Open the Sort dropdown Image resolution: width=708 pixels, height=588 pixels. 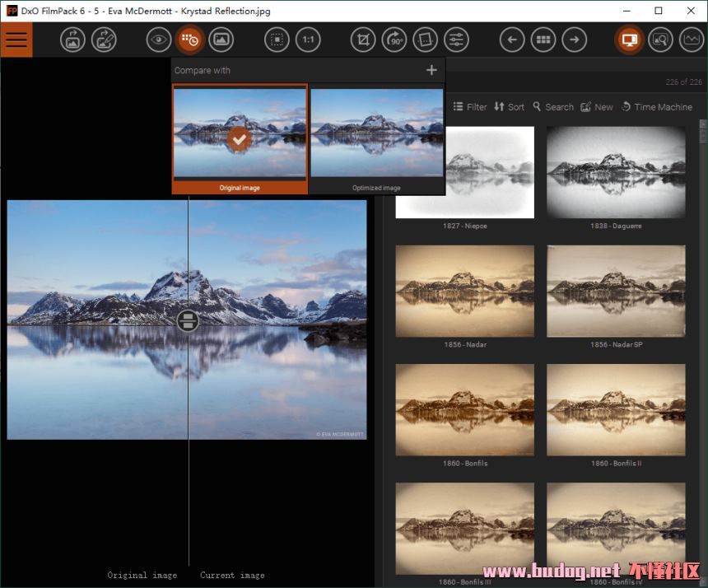coord(509,107)
